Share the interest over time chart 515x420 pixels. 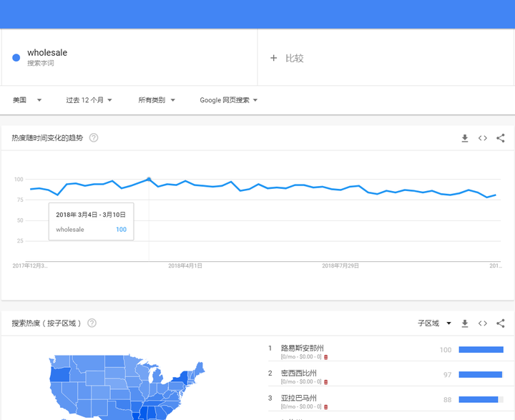(501, 138)
